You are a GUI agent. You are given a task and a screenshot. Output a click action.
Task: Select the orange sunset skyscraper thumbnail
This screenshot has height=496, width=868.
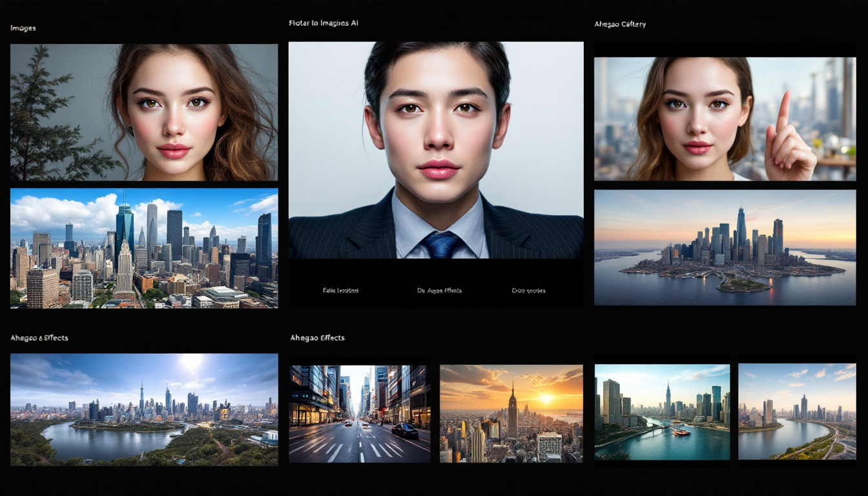511,414
